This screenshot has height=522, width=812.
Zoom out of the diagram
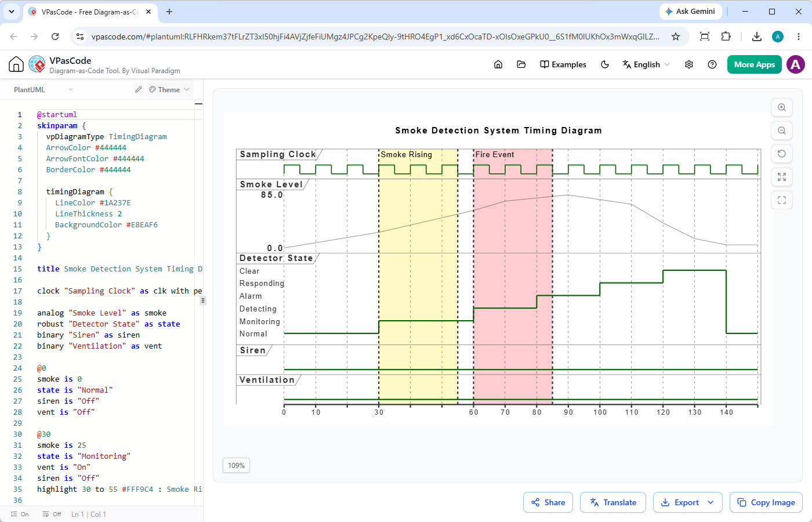coord(782,130)
